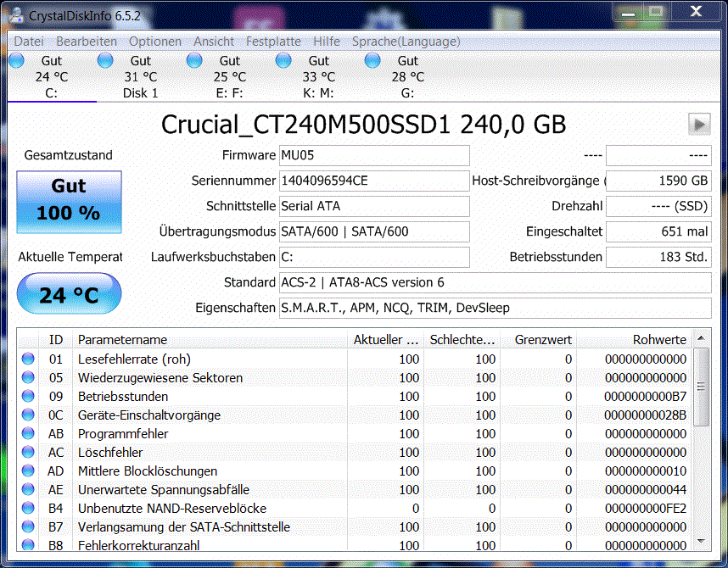Click scrollbar down arrow in SMART list

[701, 542]
